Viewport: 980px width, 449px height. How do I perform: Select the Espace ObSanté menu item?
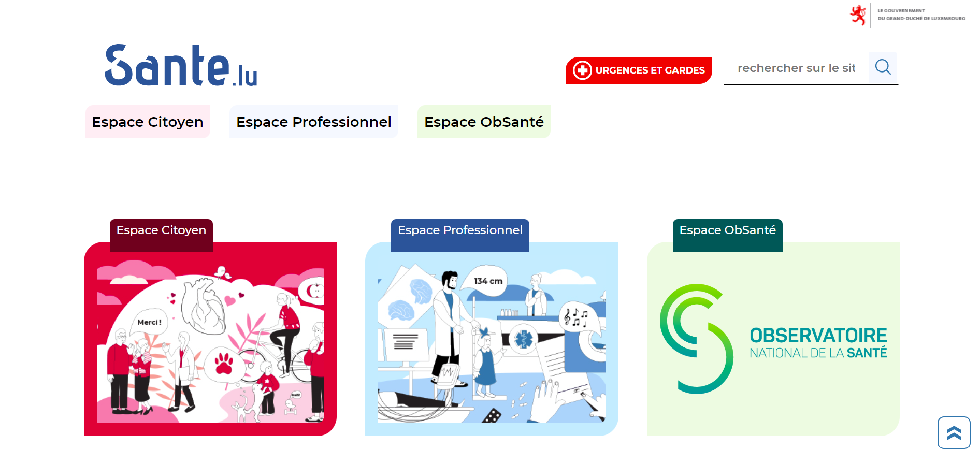pyautogui.click(x=484, y=122)
